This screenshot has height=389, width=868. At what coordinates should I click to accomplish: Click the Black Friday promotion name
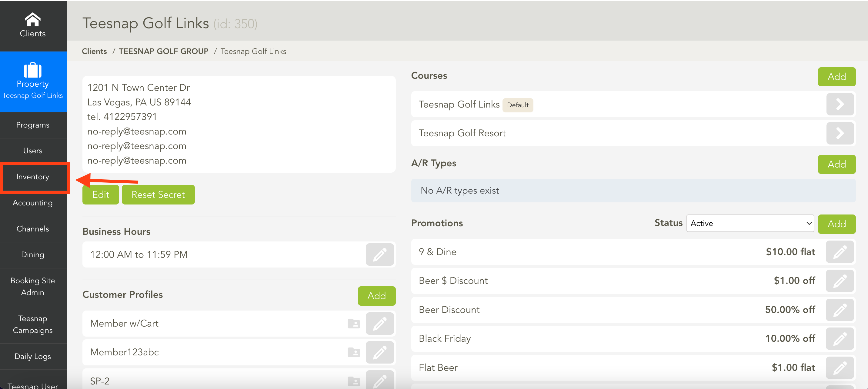(x=444, y=338)
